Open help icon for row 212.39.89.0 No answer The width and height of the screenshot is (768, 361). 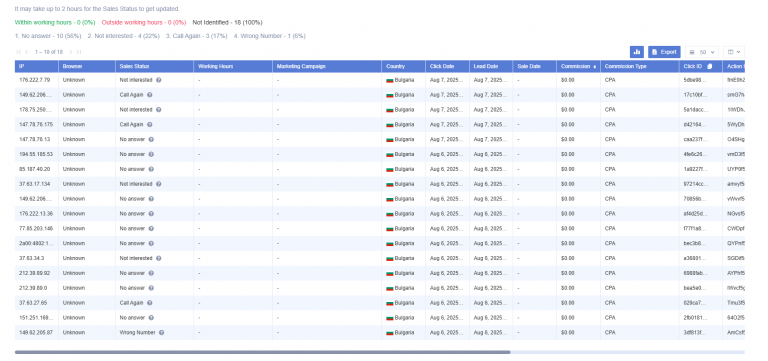[x=151, y=288]
